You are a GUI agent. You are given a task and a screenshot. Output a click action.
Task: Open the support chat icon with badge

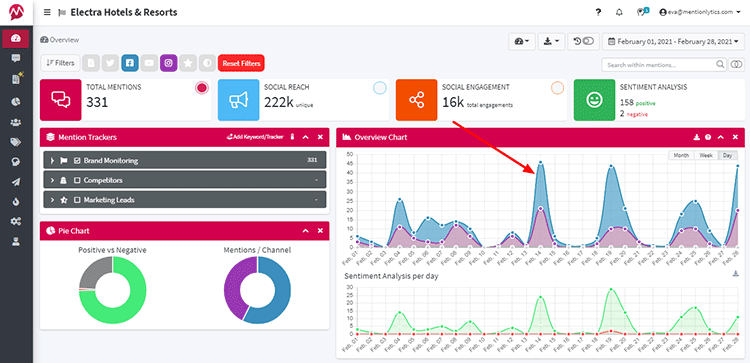click(x=642, y=12)
